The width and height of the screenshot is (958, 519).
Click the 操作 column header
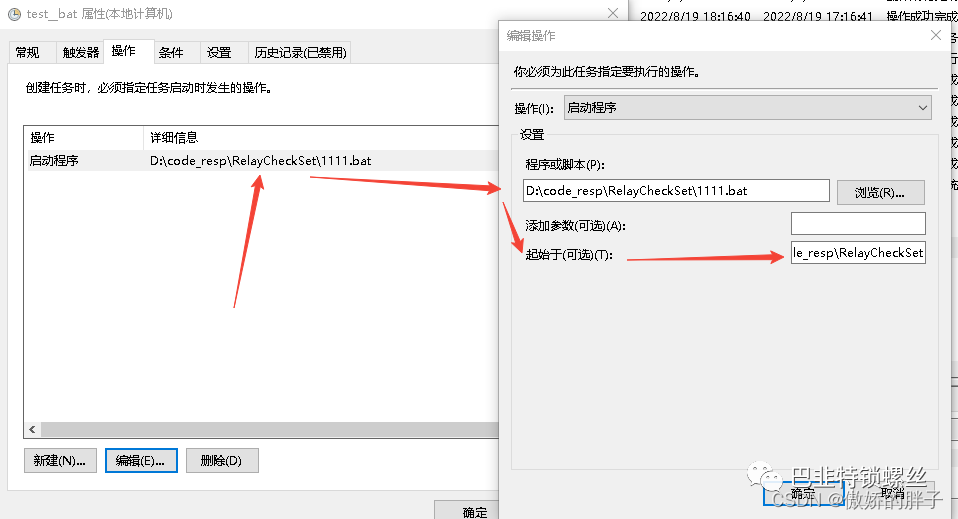(x=84, y=138)
